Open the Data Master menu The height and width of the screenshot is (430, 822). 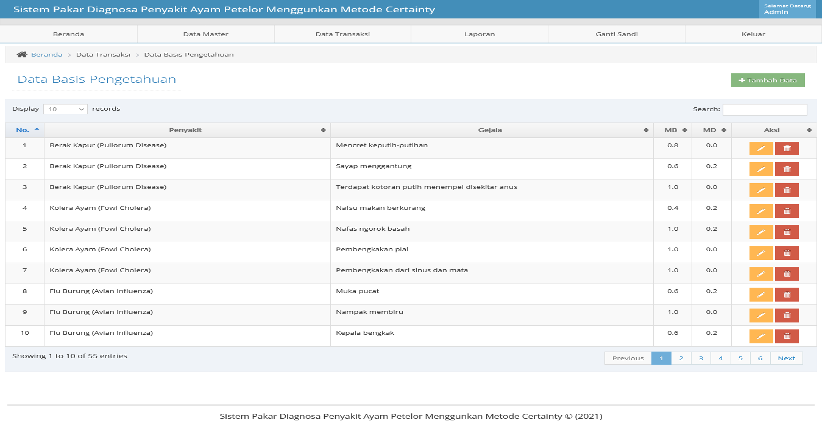206,34
